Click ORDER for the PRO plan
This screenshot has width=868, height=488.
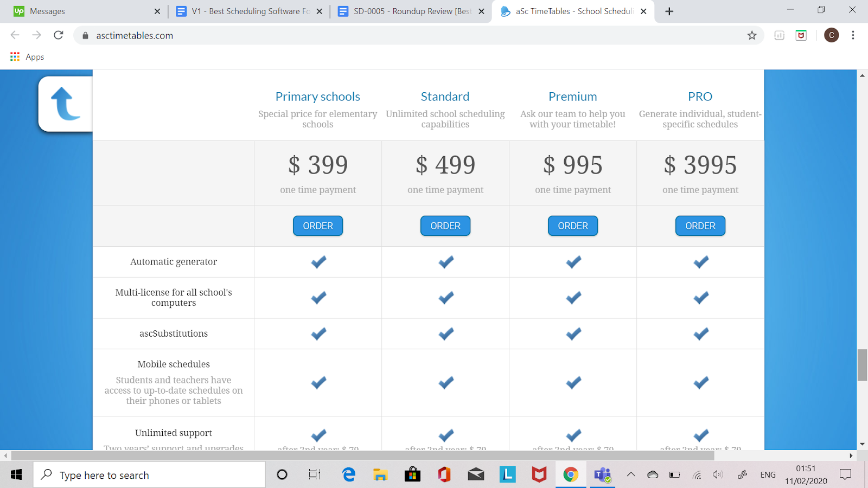[700, 226]
